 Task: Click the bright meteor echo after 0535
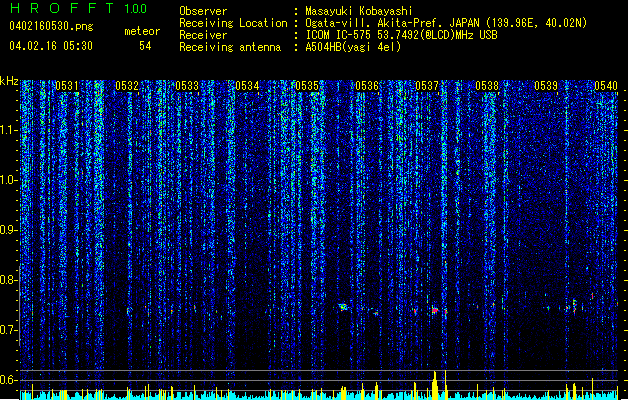(x=343, y=307)
